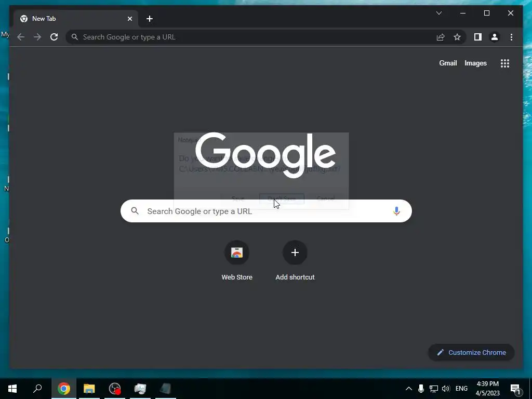
Task: Minimize the Chrome window
Action: point(463,13)
